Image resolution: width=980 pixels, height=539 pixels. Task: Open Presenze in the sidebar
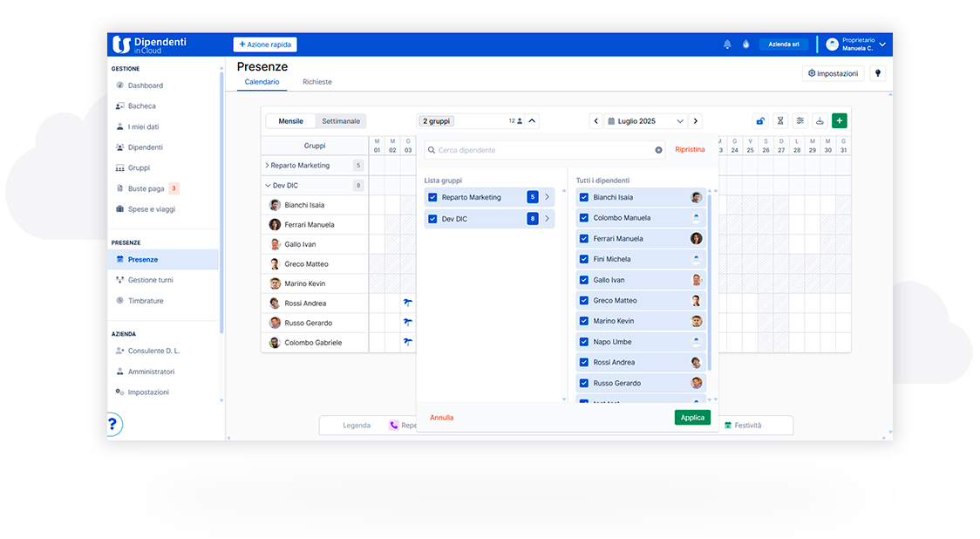163,260
